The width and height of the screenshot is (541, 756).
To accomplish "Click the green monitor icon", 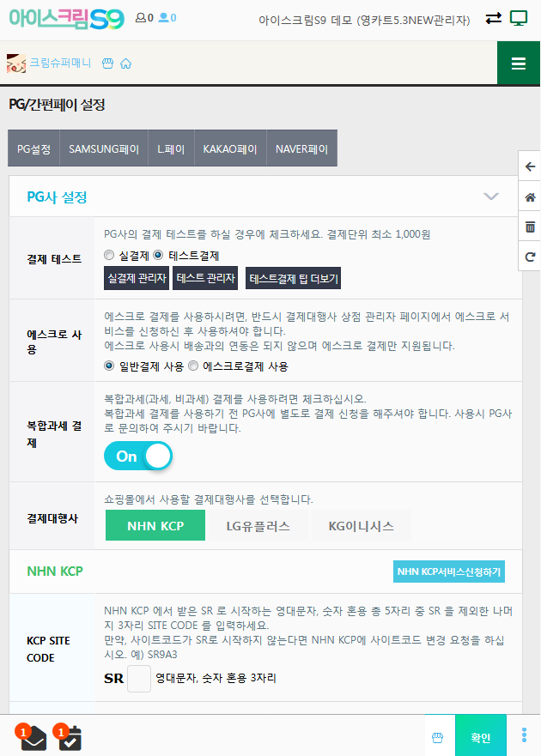I will (x=519, y=19).
